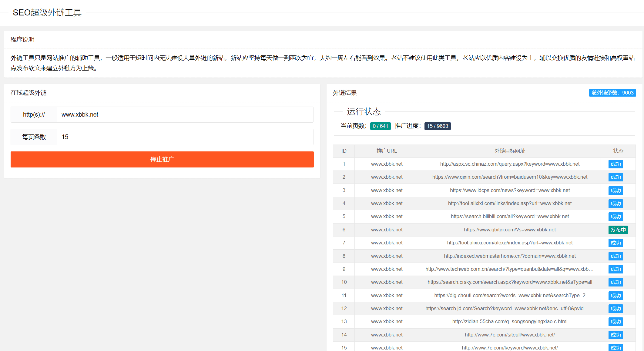The height and width of the screenshot is (351, 644).
Task: Click the www.idcps.com target URL in row 3
Action: point(510,190)
